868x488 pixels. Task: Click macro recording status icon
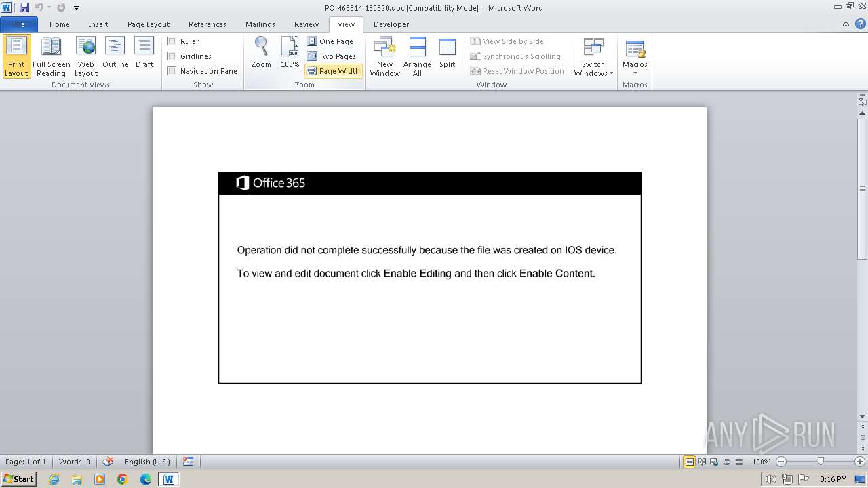(189, 462)
